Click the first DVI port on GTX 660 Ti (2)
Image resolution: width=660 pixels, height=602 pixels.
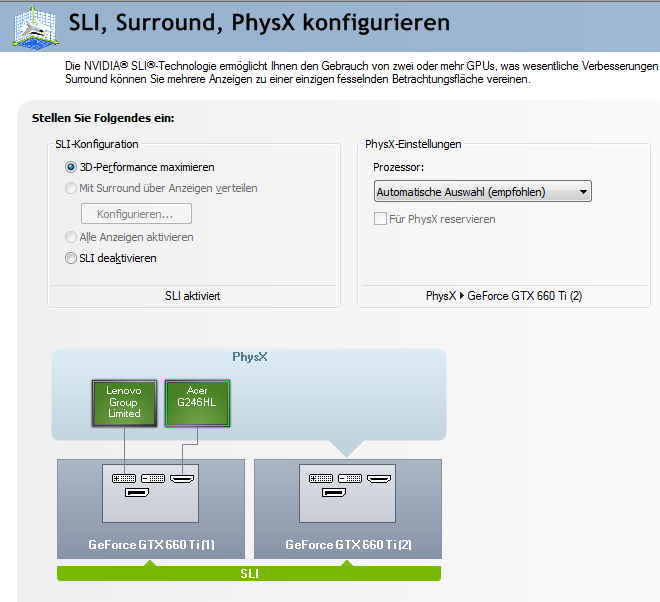click(321, 478)
